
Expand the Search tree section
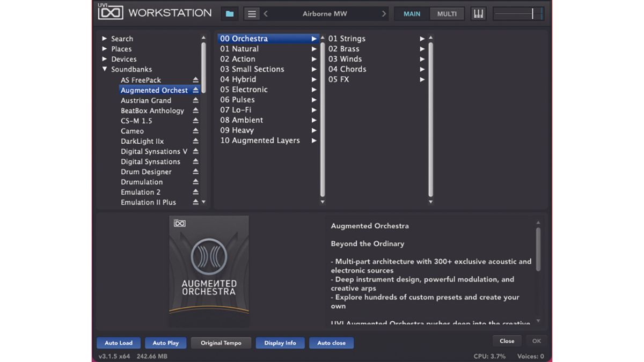(105, 39)
